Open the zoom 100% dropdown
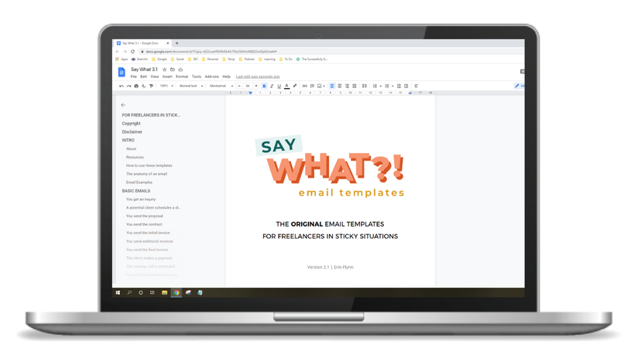This screenshot has width=644, height=361. click(x=166, y=86)
